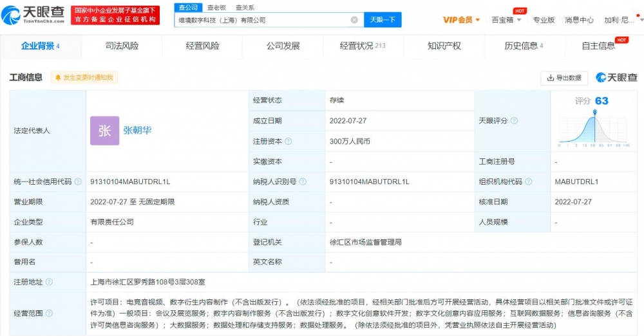Click the 工商信息 section heading

pyautogui.click(x=26, y=78)
